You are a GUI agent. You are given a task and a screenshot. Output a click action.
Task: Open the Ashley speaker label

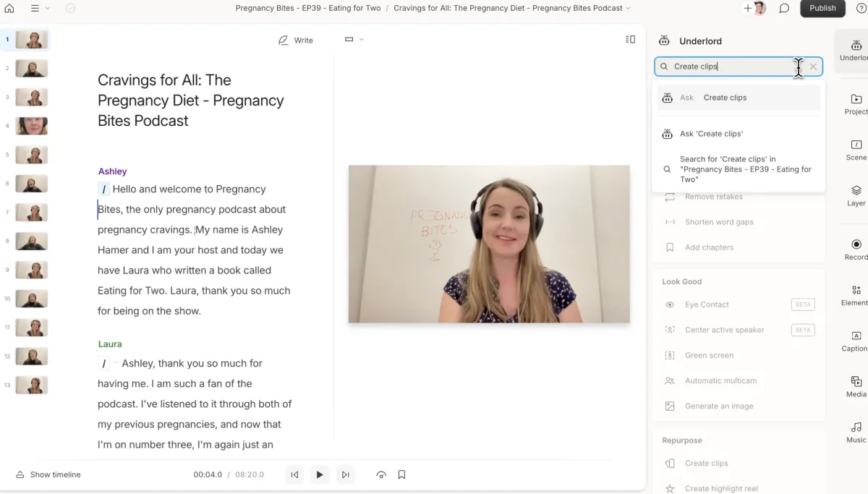[x=113, y=171]
